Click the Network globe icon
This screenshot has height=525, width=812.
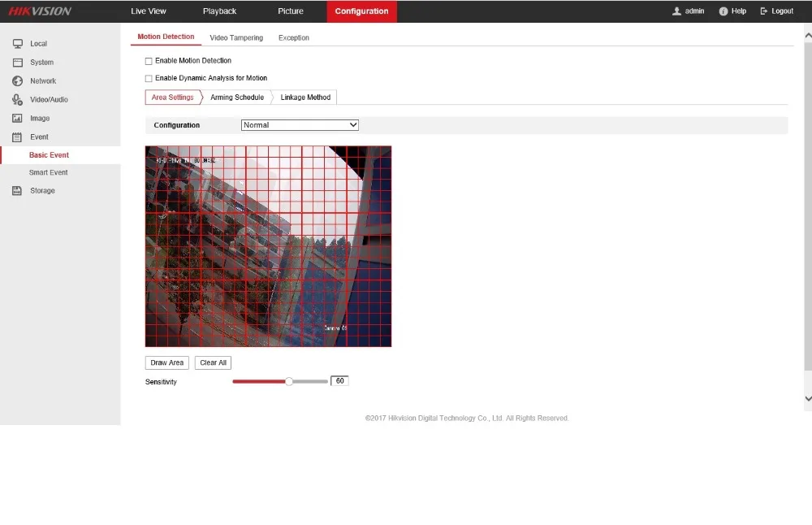tap(18, 81)
